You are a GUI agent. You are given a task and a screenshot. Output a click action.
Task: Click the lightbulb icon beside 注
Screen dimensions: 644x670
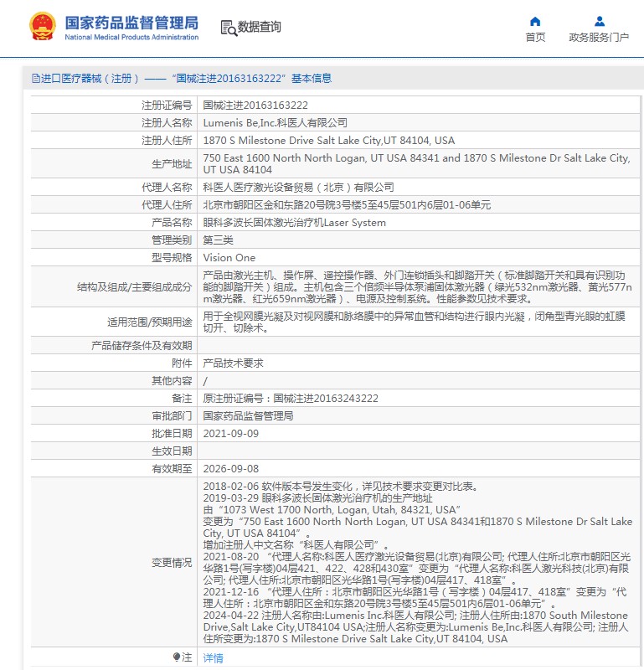(x=177, y=657)
